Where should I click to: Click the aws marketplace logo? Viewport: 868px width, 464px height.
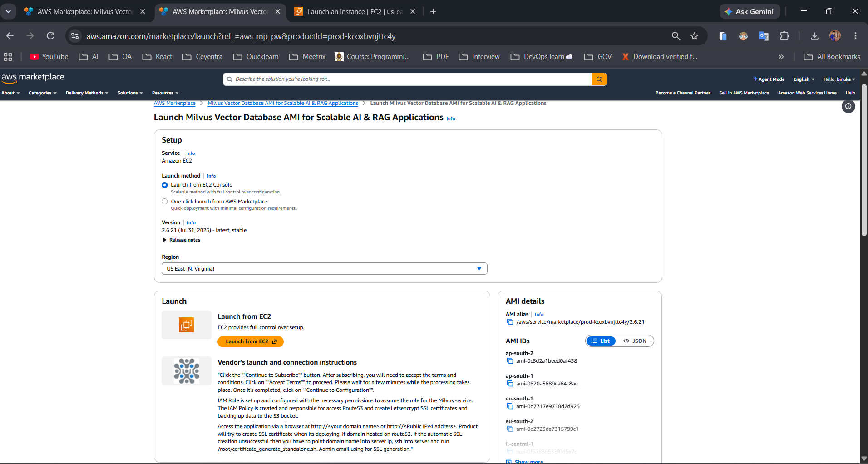tap(33, 78)
